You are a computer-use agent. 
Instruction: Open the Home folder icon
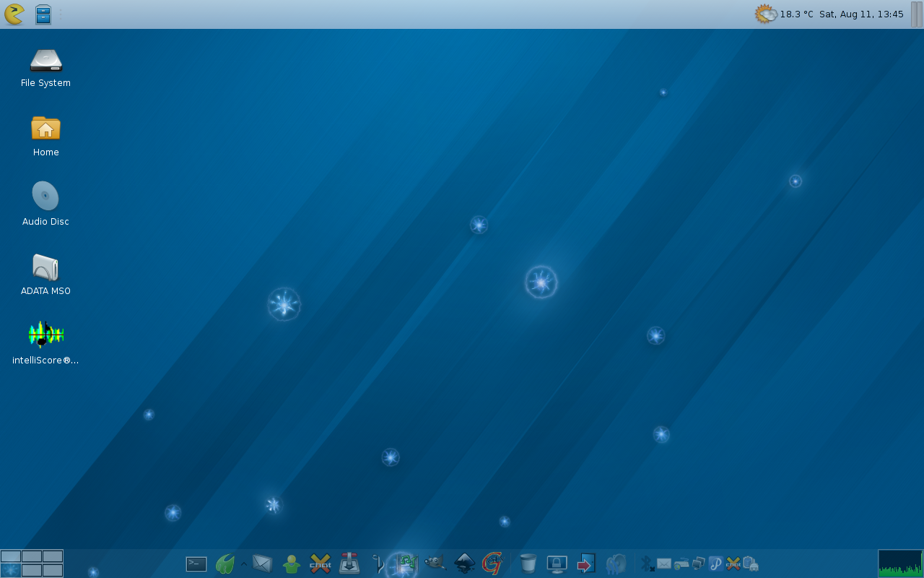[45, 137]
